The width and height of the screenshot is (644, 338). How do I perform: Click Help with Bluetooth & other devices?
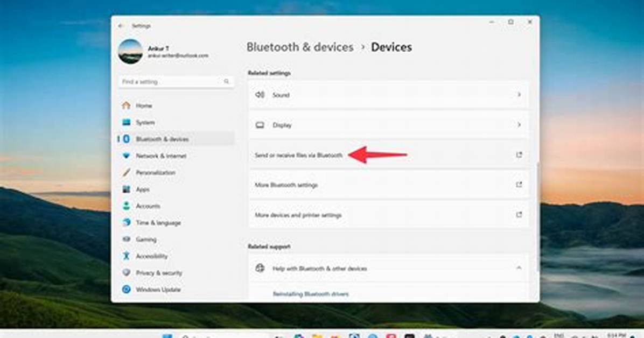click(x=389, y=268)
